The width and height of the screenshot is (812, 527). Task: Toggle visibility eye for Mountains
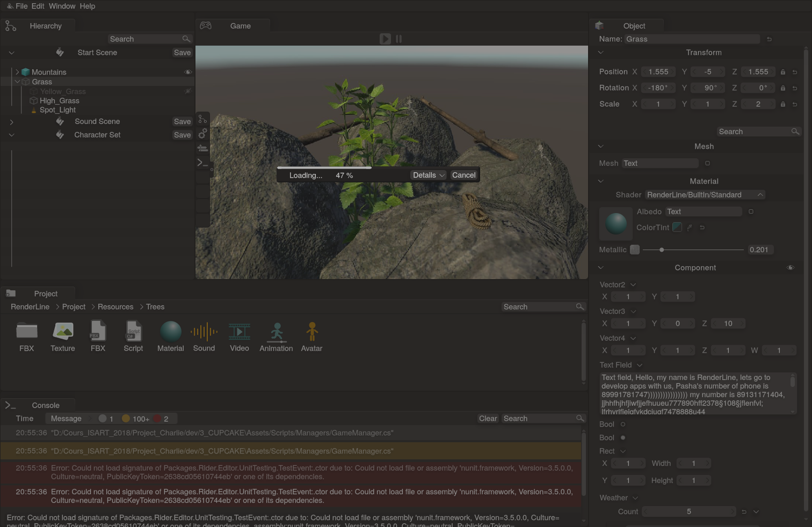(188, 72)
